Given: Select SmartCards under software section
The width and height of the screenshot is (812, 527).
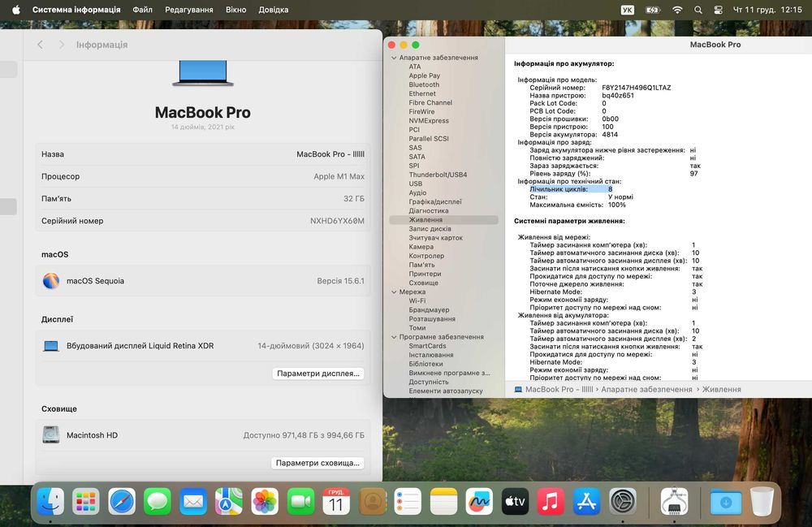Looking at the screenshot, I should 427,346.
